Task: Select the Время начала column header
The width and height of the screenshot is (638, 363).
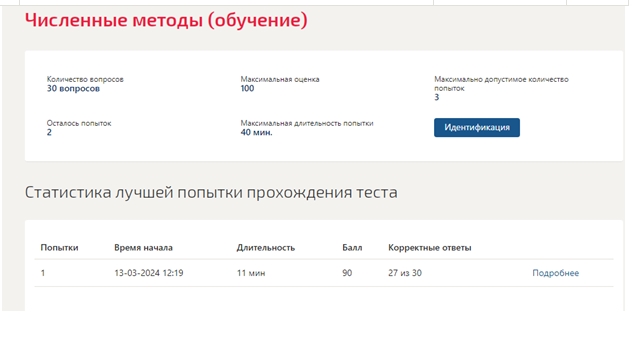Action: 143,247
